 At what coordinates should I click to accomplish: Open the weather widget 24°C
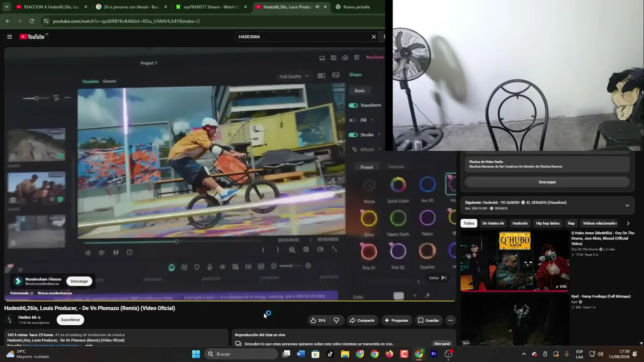point(28,354)
